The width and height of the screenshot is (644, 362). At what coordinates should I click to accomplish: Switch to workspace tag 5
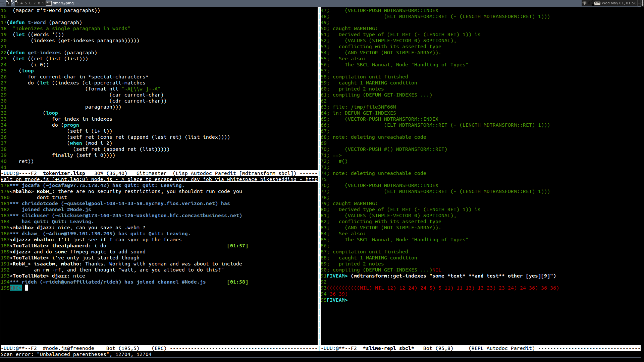(x=26, y=3)
